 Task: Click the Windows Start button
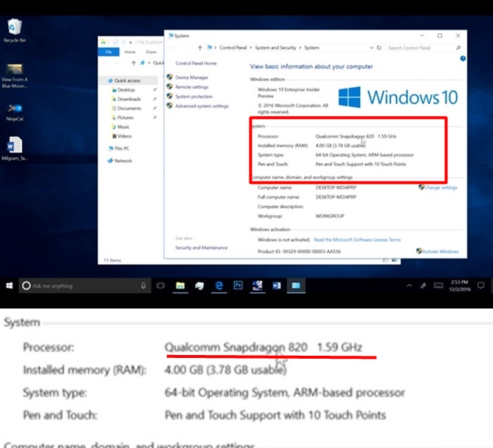point(9,286)
